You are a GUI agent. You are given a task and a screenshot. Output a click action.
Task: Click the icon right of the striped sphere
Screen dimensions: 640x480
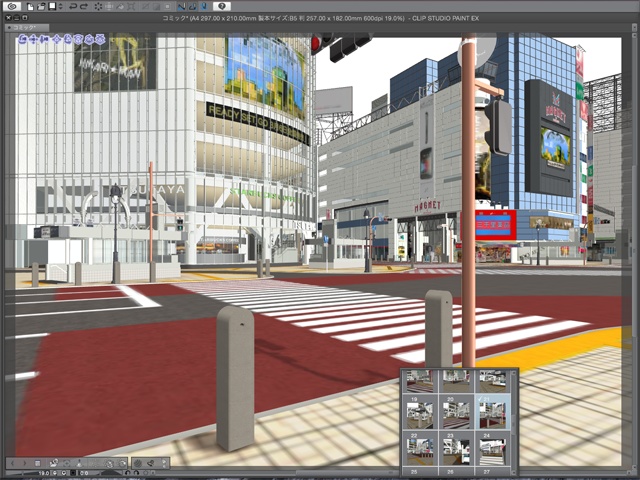click(x=151, y=463)
